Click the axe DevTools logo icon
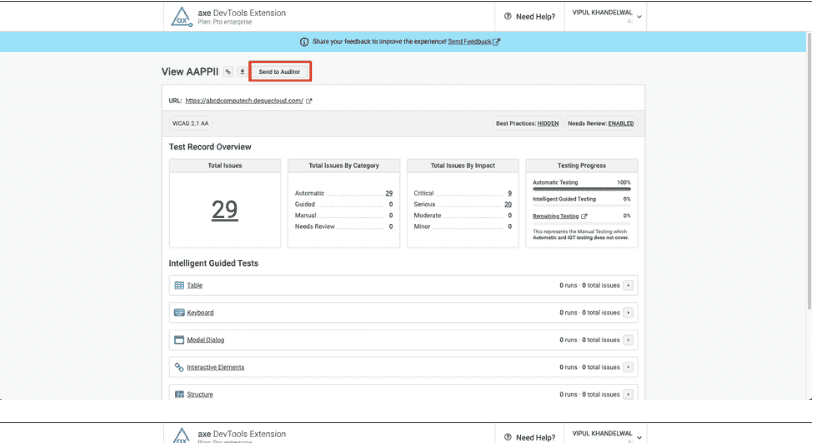The width and height of the screenshot is (815, 443). pyautogui.click(x=181, y=16)
